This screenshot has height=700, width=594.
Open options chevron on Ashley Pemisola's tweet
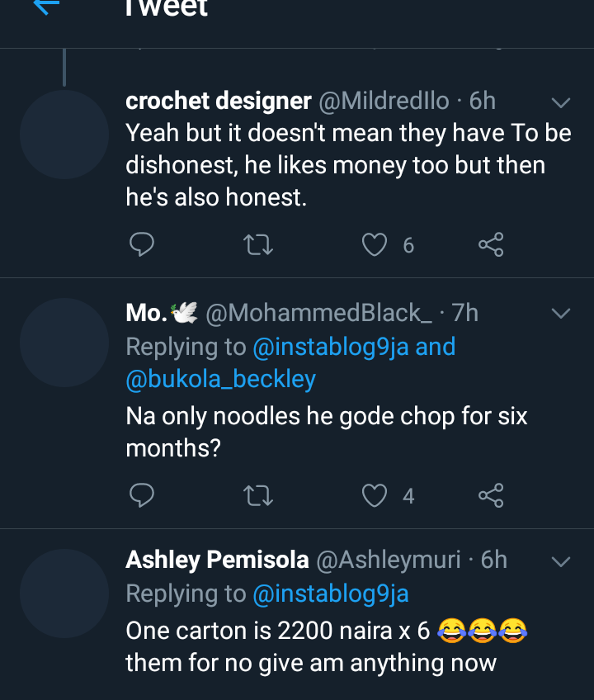click(x=560, y=561)
